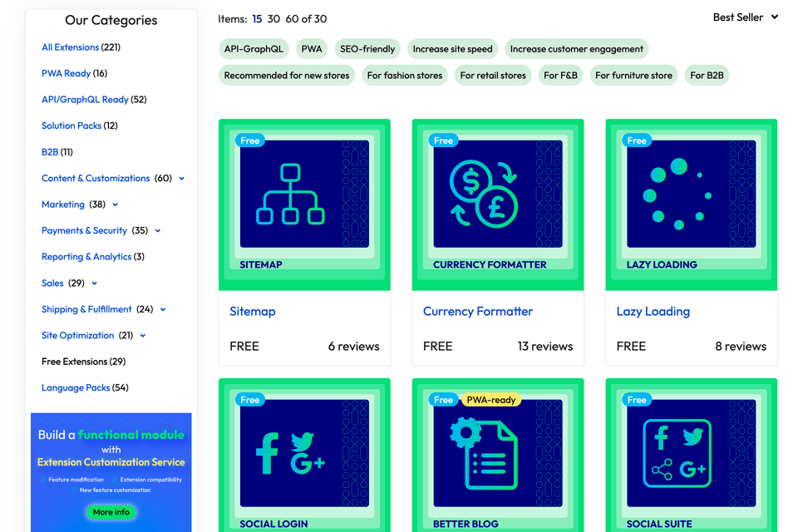Expand the Payments & Security chevron
Viewport: 798px width, 532px height.
point(158,231)
